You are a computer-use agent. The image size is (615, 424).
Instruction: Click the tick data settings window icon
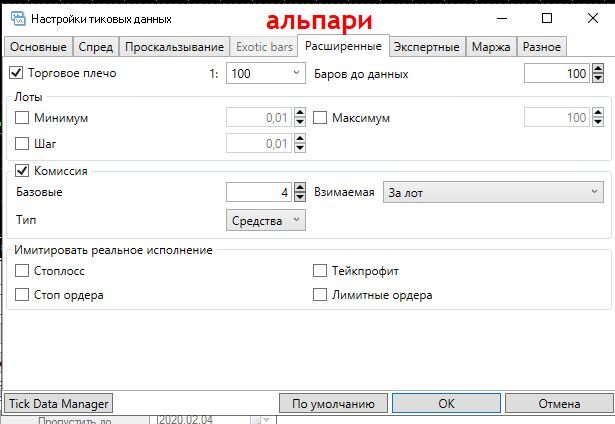click(18, 18)
